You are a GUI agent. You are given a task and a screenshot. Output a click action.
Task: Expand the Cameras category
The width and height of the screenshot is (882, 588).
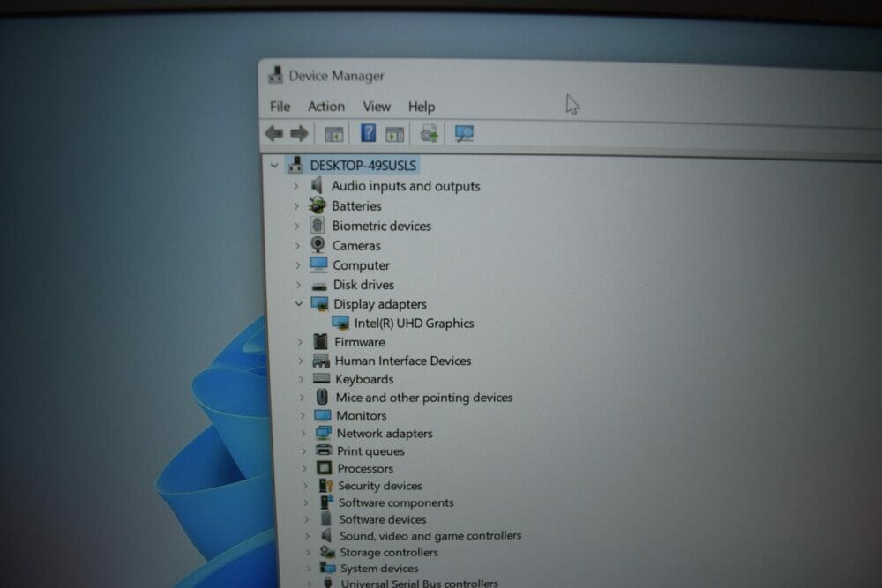[297, 246]
